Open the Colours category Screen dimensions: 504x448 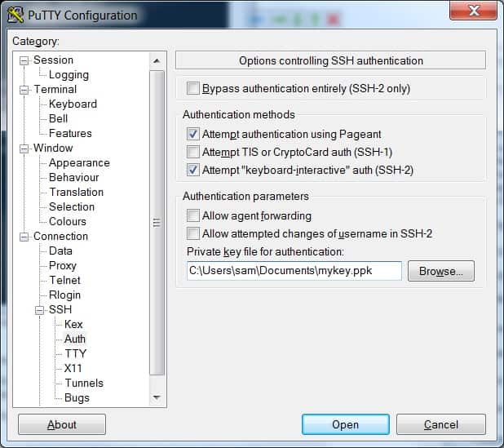[68, 221]
